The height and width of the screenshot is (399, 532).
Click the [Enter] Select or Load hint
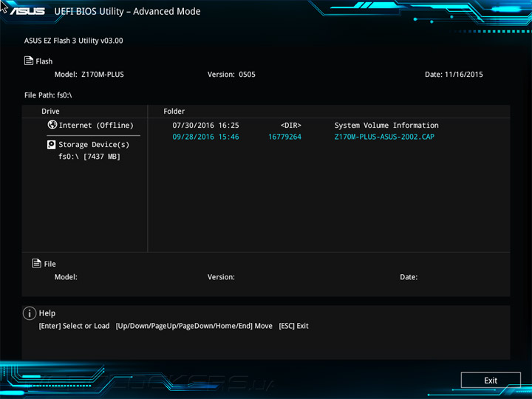[75, 326]
